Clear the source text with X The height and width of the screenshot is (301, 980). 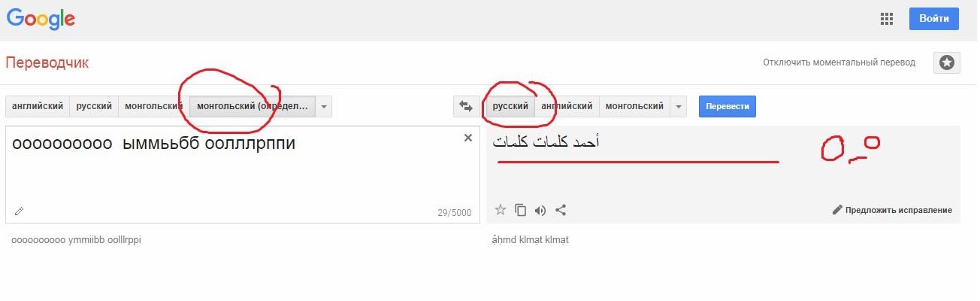[x=468, y=138]
